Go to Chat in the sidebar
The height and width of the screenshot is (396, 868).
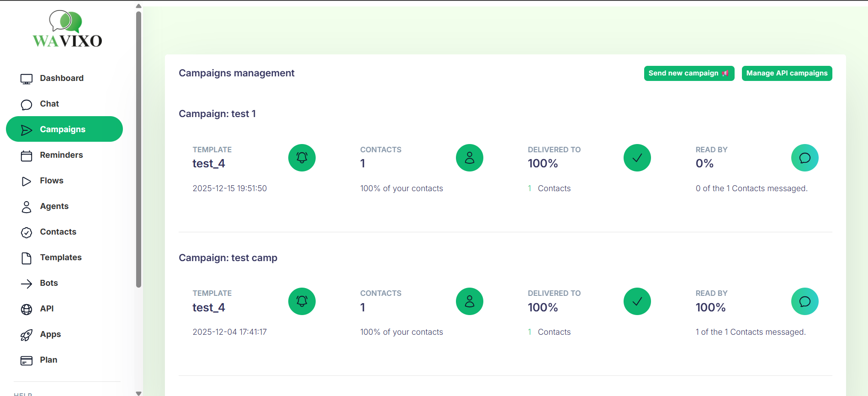(x=49, y=104)
